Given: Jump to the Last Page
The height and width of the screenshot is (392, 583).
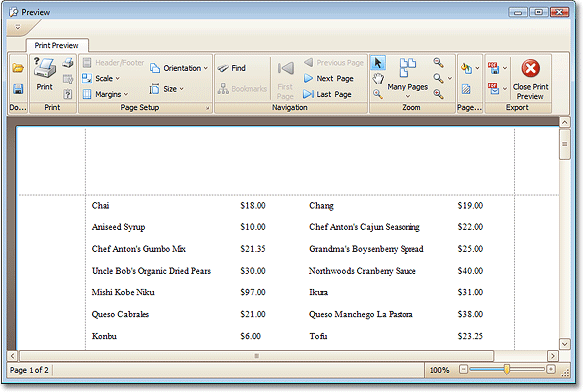Looking at the screenshot, I should pyautogui.click(x=327, y=94).
